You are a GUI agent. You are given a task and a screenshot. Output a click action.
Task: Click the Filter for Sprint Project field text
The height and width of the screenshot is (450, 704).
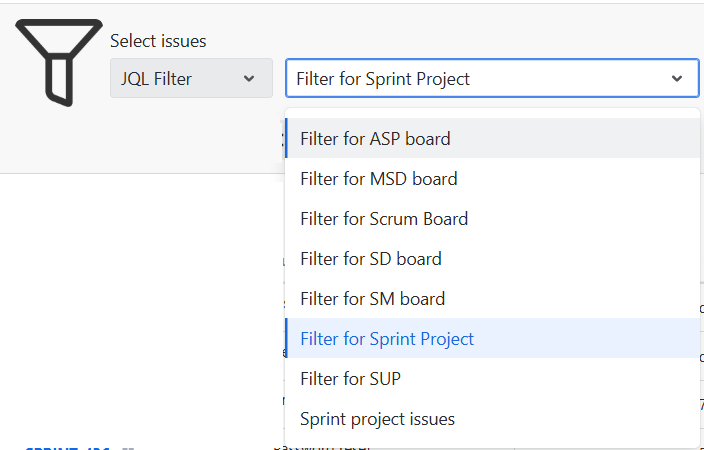pos(383,79)
